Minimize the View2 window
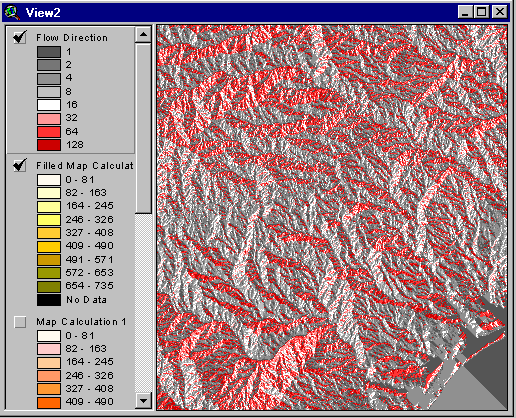The height and width of the screenshot is (418, 516). point(465,12)
